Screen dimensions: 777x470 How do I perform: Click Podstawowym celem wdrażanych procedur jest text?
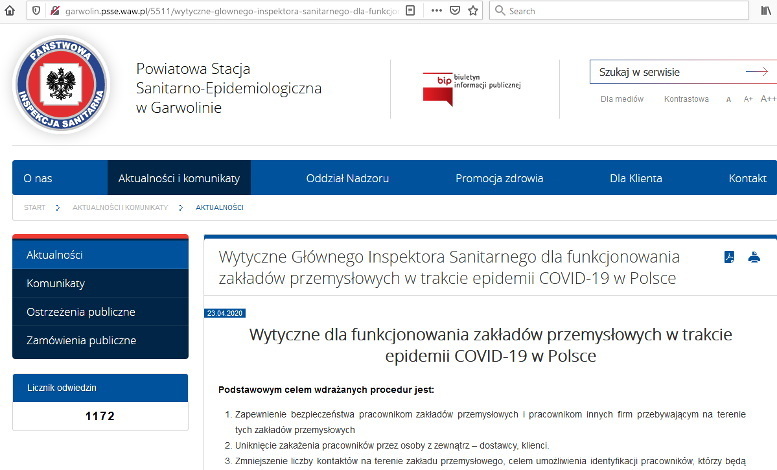pos(326,390)
